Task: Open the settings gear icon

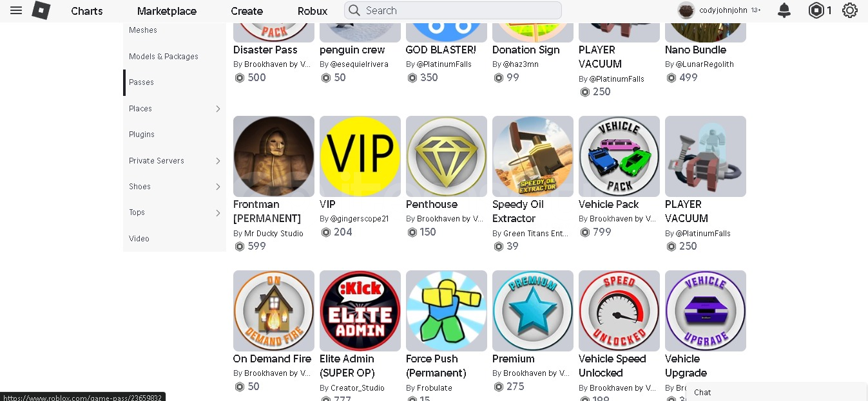Action: 850,10
